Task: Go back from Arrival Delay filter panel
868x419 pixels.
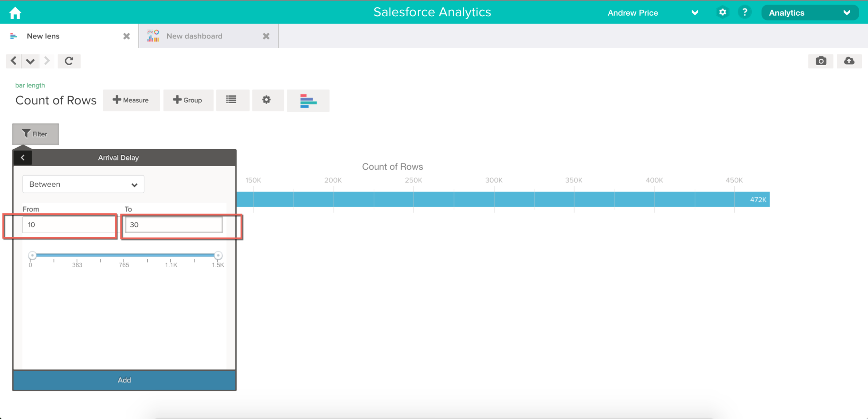Action: tap(23, 158)
